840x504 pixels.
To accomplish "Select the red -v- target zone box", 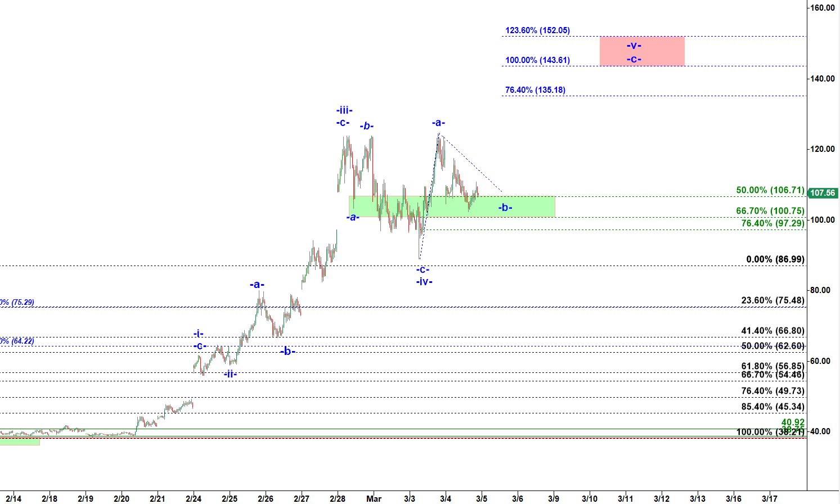I will click(641, 52).
